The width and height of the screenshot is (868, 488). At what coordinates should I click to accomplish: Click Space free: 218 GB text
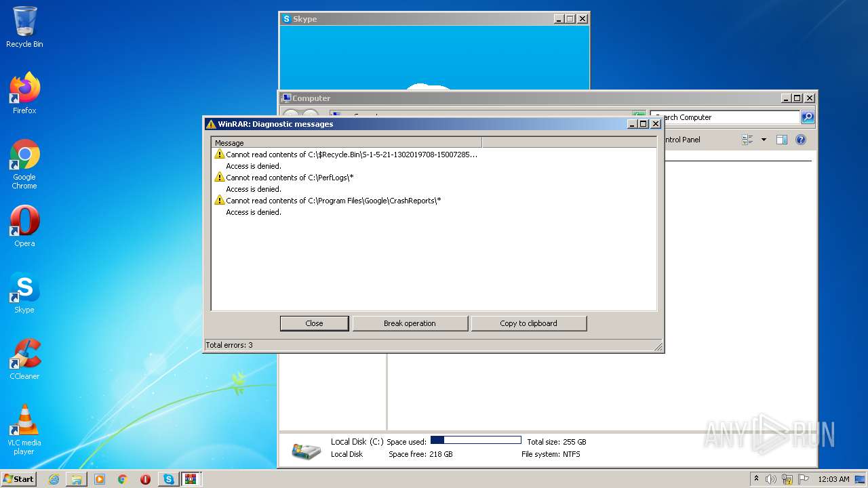(420, 454)
